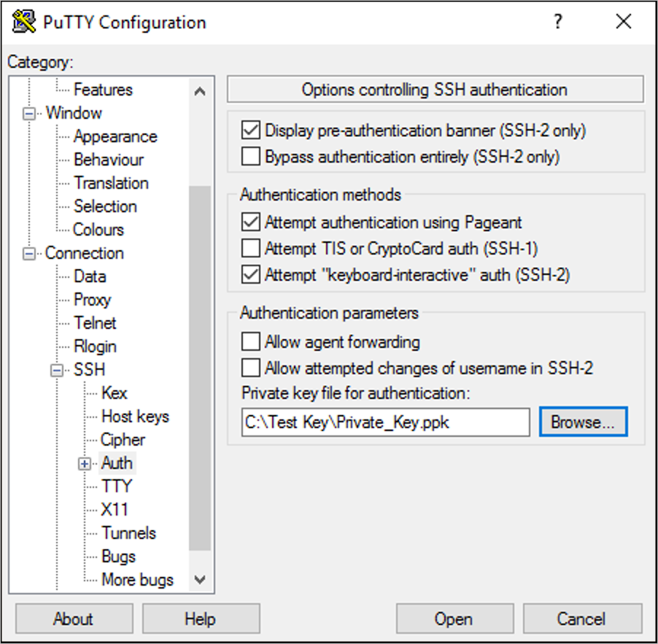The width and height of the screenshot is (658, 644).
Task: Enable "Allow agent forwarding"
Action: tap(251, 341)
